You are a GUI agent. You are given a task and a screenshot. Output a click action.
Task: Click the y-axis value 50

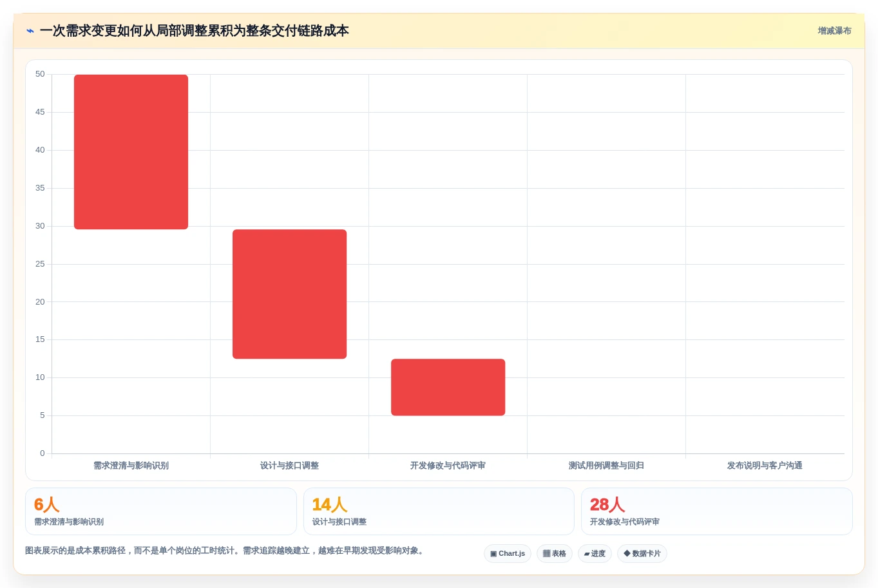point(40,74)
